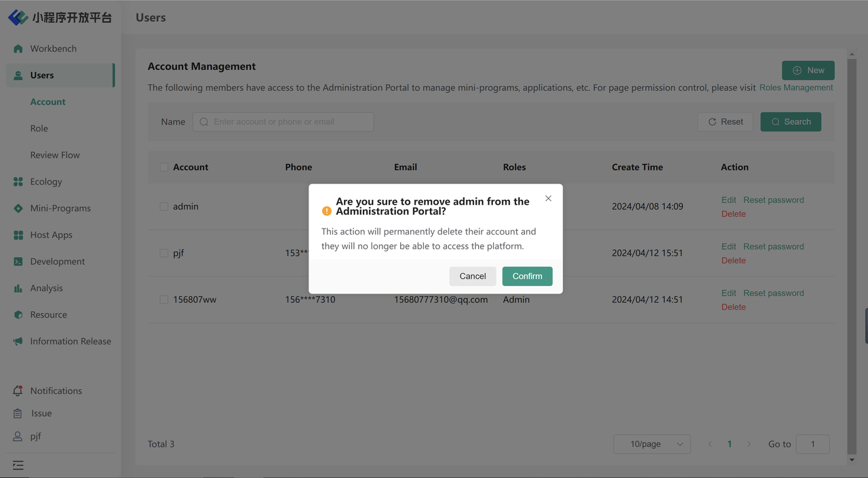Click the Issue clipboard icon
Image resolution: width=868 pixels, height=478 pixels.
click(18, 413)
